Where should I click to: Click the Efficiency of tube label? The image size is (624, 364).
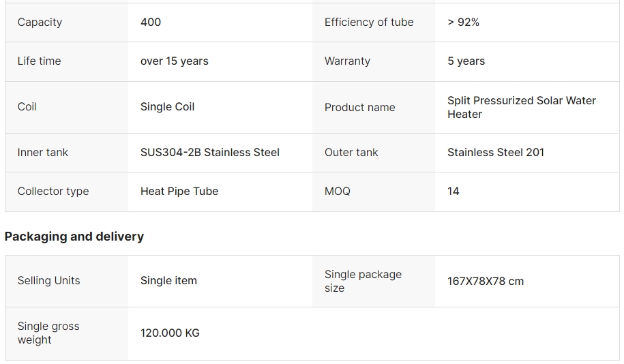click(369, 22)
